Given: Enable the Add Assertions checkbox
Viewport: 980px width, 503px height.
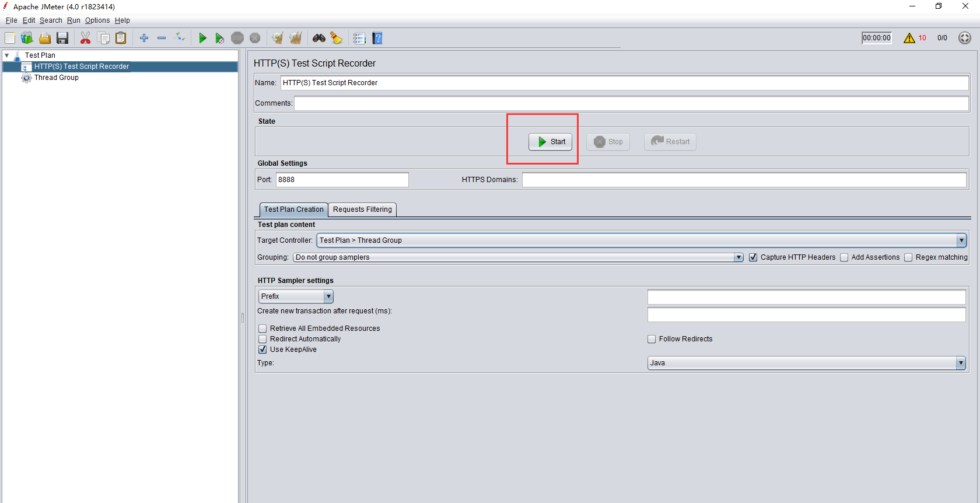Looking at the screenshot, I should coord(844,257).
